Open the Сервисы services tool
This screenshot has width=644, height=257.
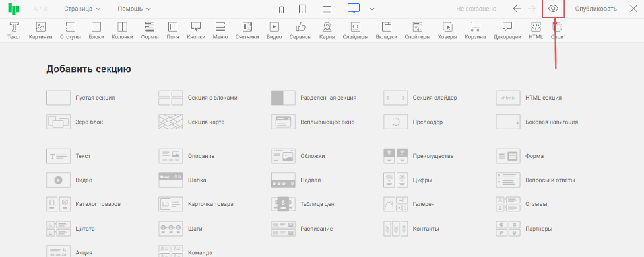(301, 31)
